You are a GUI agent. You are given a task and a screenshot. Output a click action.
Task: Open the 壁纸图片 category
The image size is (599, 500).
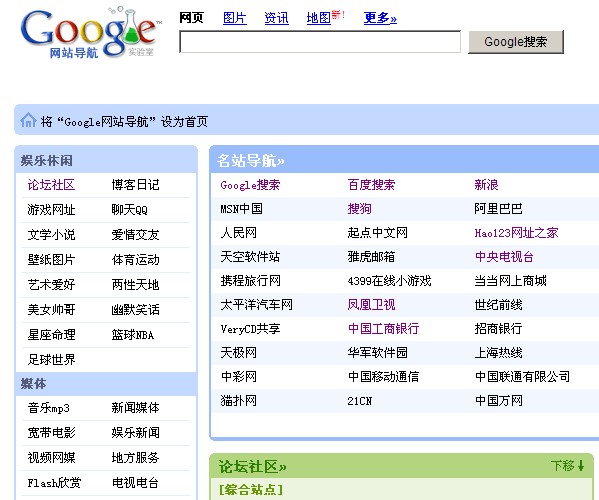click(51, 260)
